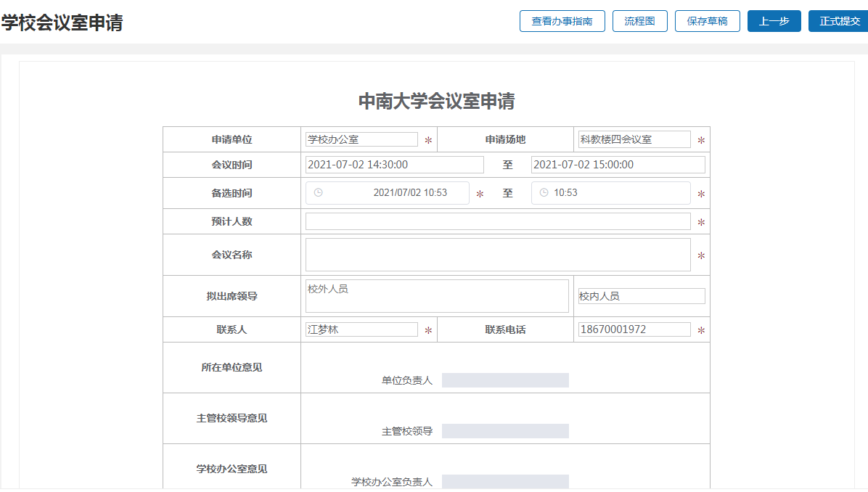Click meeting end time 2021-07-02 15:00:00 field
The width and height of the screenshot is (868, 492).
coord(618,165)
